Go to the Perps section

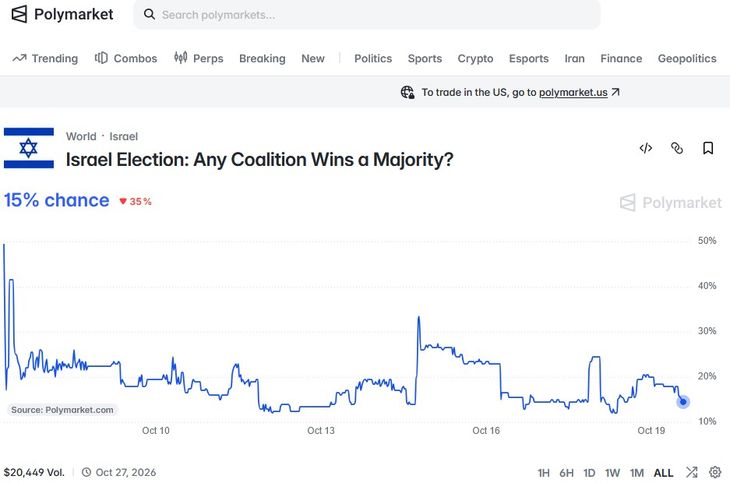point(199,58)
